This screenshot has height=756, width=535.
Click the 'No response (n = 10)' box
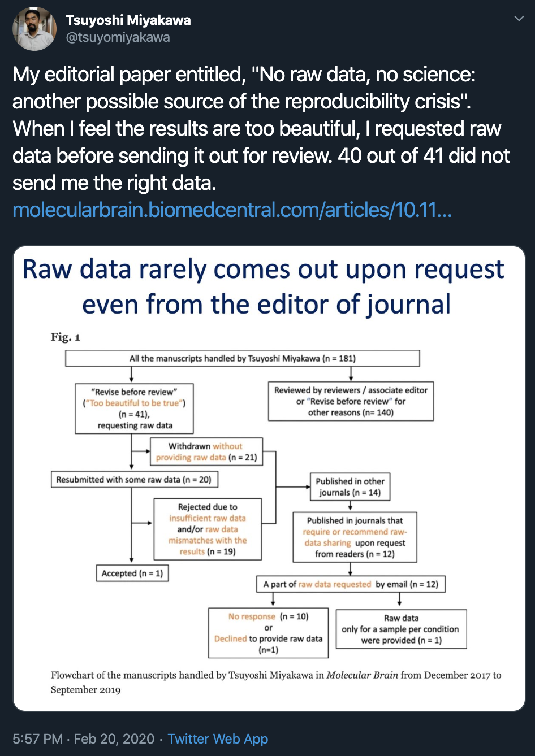(268, 633)
